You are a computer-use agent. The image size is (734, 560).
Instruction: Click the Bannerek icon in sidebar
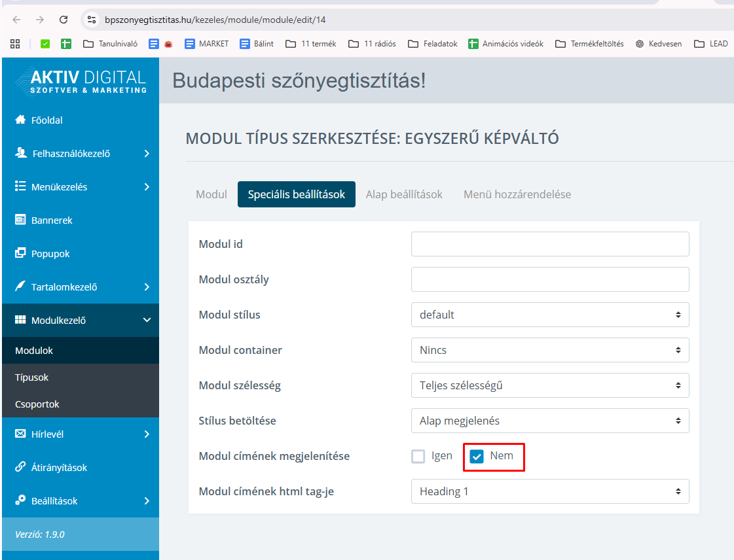(20, 219)
